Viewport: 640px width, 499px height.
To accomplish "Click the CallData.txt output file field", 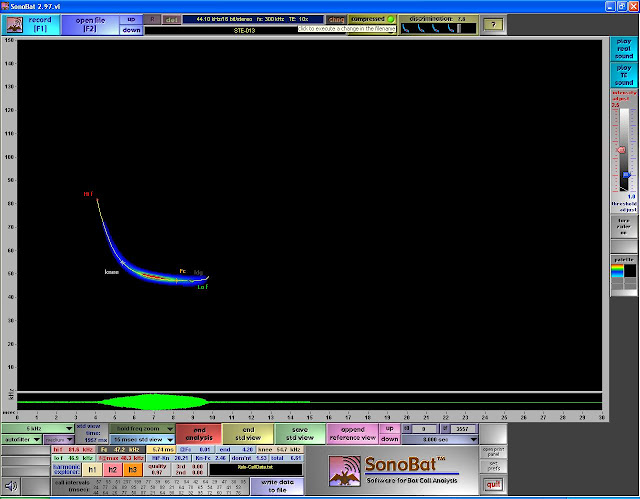I will click(256, 469).
